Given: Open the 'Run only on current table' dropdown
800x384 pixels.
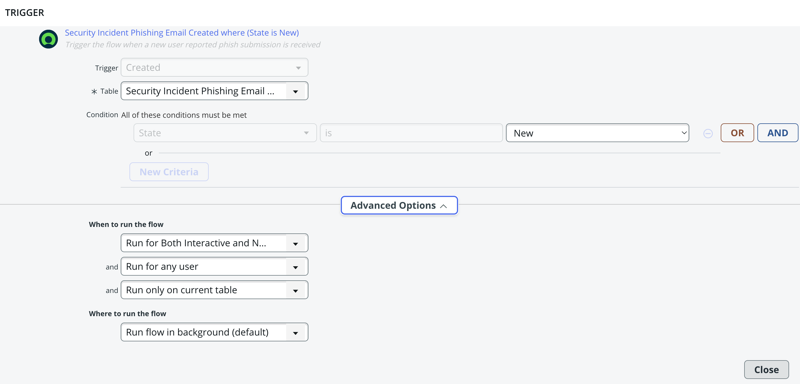Looking at the screenshot, I should (x=214, y=290).
